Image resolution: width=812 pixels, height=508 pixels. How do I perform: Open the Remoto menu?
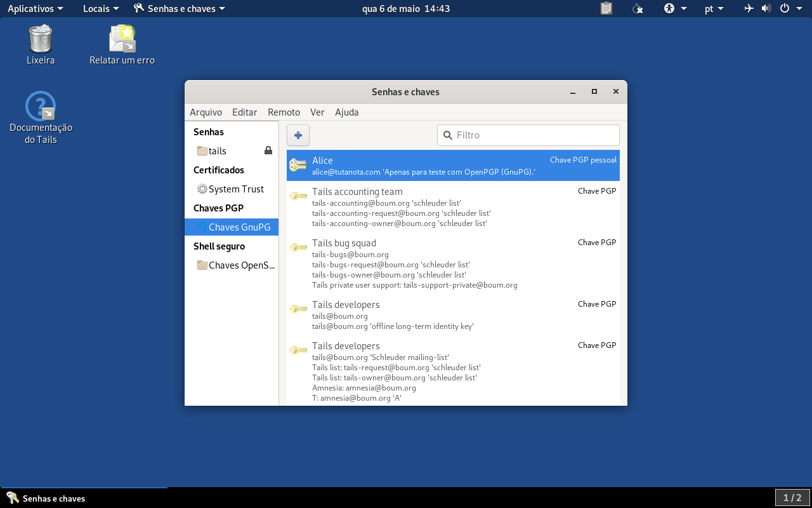click(x=284, y=112)
